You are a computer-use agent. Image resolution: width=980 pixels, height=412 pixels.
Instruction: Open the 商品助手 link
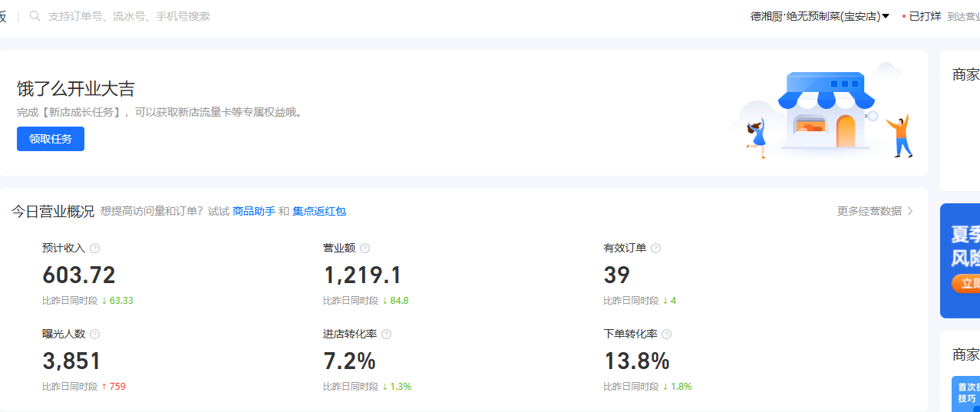point(254,211)
